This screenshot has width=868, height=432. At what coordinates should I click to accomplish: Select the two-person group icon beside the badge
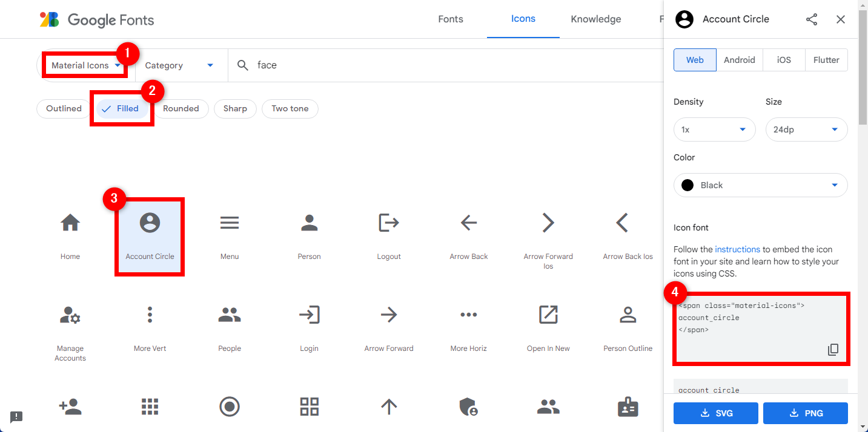click(548, 407)
